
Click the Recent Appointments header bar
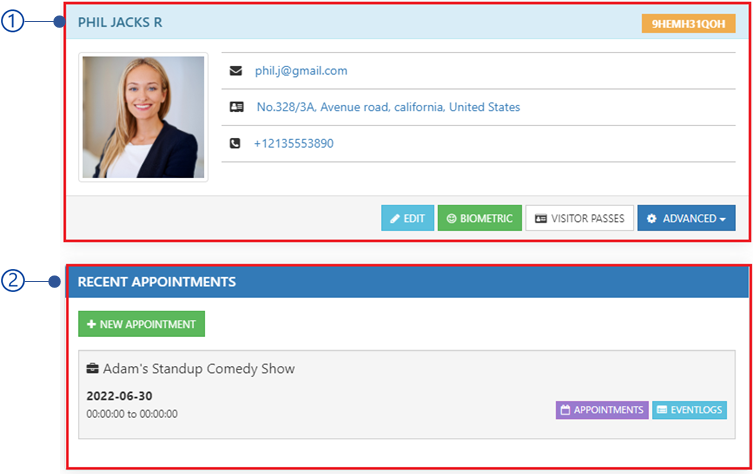point(407,281)
